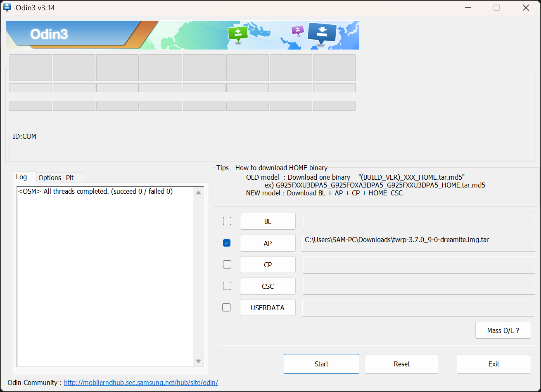Click the purple download icon in banner

pyautogui.click(x=297, y=30)
